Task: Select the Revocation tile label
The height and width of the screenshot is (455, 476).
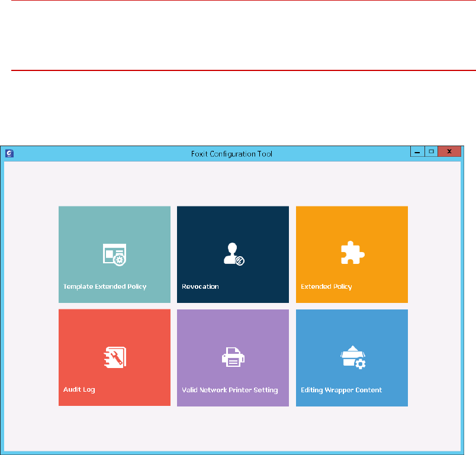Action: [200, 286]
